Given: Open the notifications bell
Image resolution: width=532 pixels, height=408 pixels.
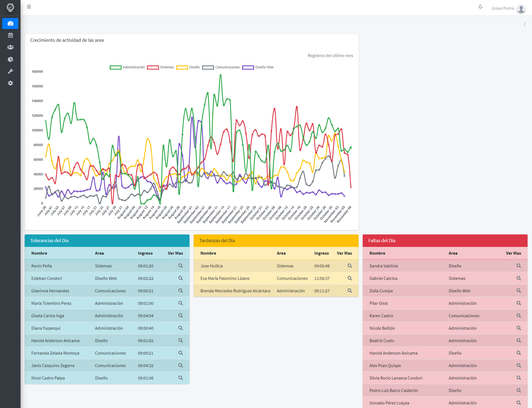Looking at the screenshot, I should coord(480,7).
